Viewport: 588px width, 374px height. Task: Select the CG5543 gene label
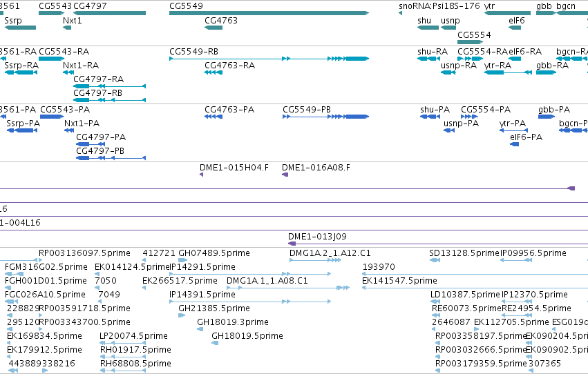55,6
